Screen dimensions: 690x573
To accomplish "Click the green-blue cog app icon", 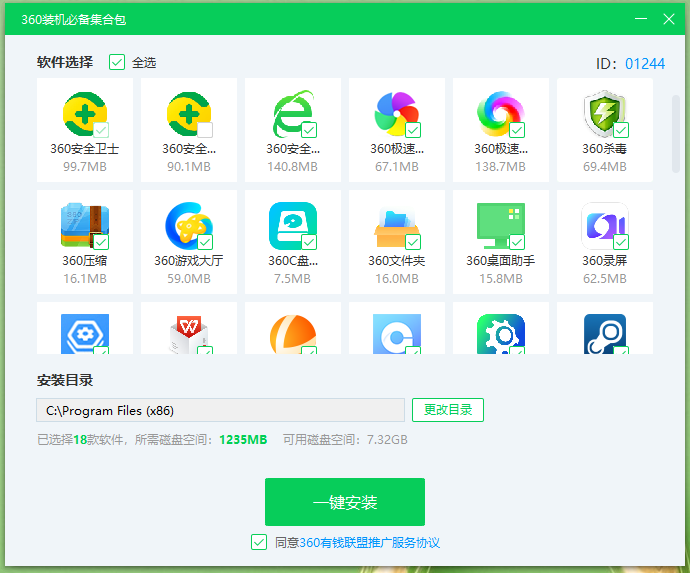I will coord(500,334).
